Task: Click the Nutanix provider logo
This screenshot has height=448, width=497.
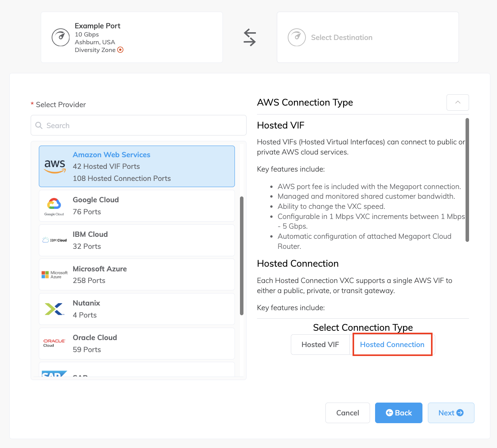Action: tap(54, 309)
